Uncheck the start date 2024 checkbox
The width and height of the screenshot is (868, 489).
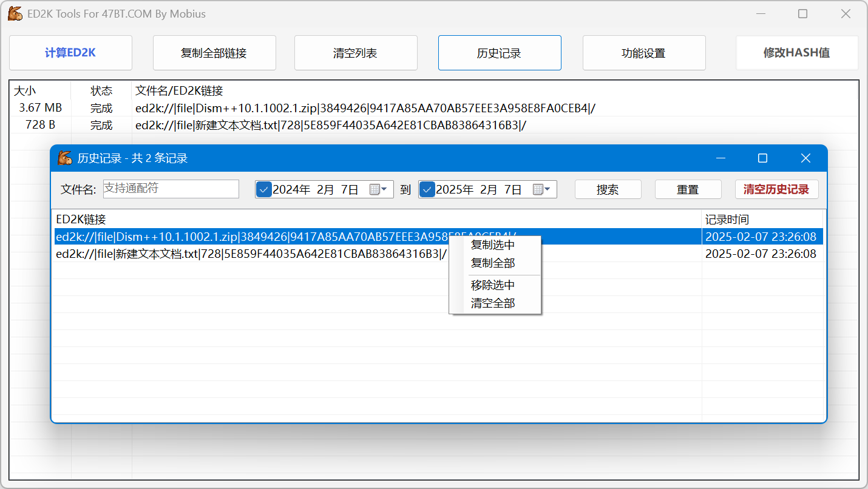coord(264,190)
